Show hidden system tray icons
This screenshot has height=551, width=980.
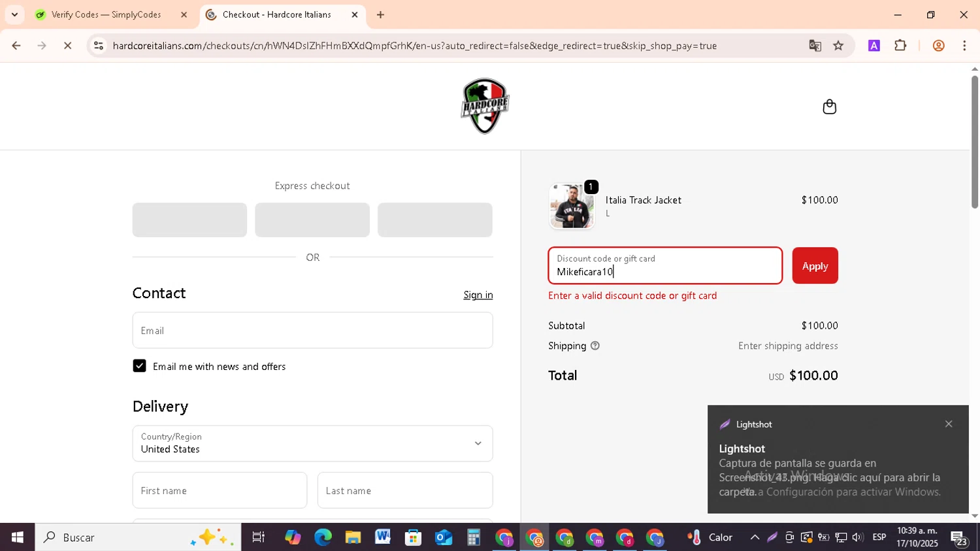755,537
